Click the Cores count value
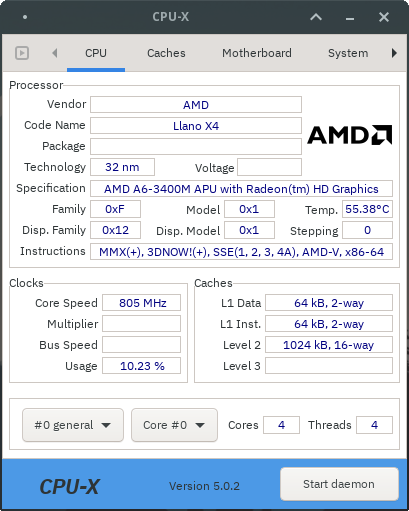 click(x=281, y=425)
